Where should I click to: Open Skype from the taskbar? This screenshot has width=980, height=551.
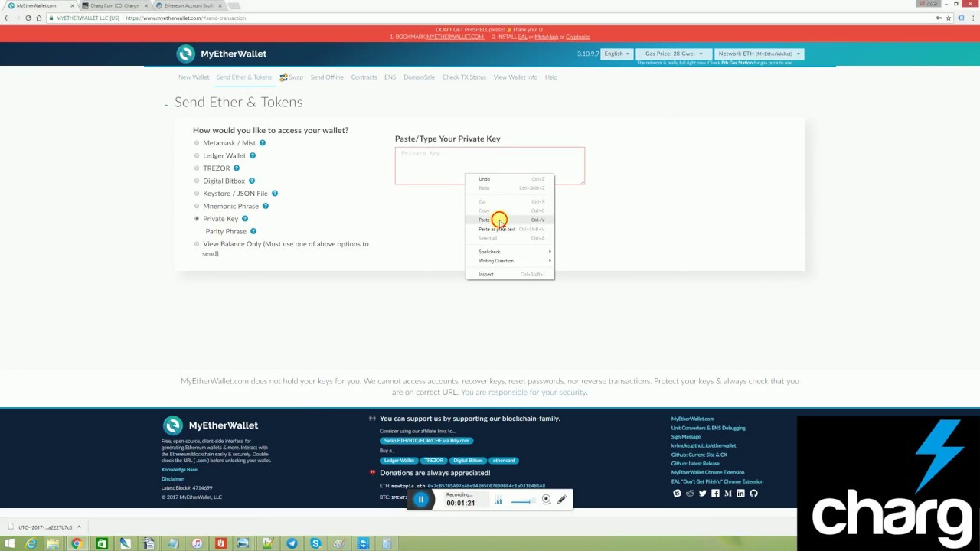[x=315, y=543]
